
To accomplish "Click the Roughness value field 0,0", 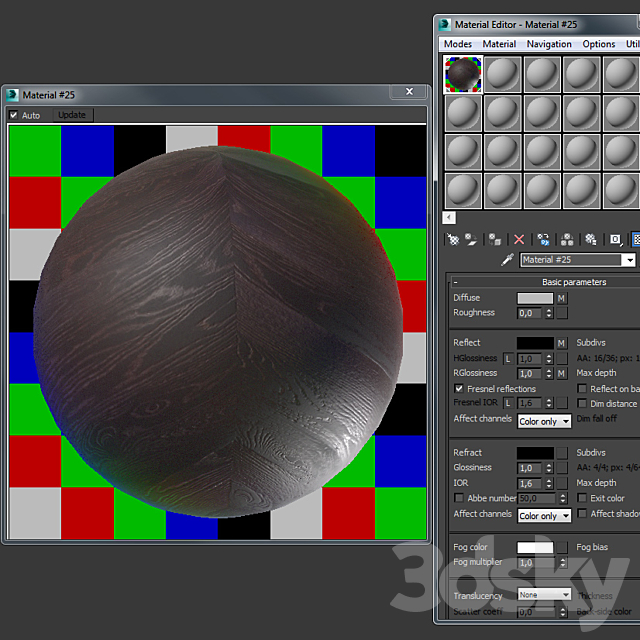I will (x=531, y=313).
